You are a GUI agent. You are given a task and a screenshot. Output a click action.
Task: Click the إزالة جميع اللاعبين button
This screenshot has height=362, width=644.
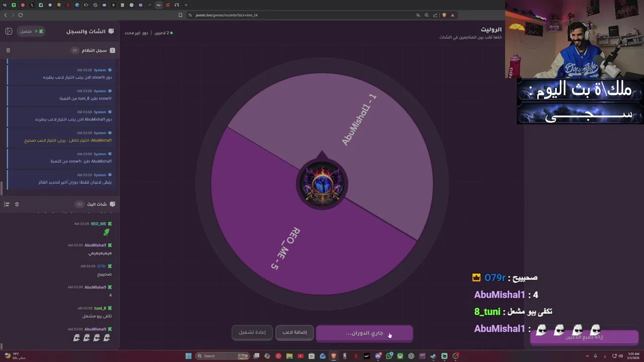click(584, 337)
